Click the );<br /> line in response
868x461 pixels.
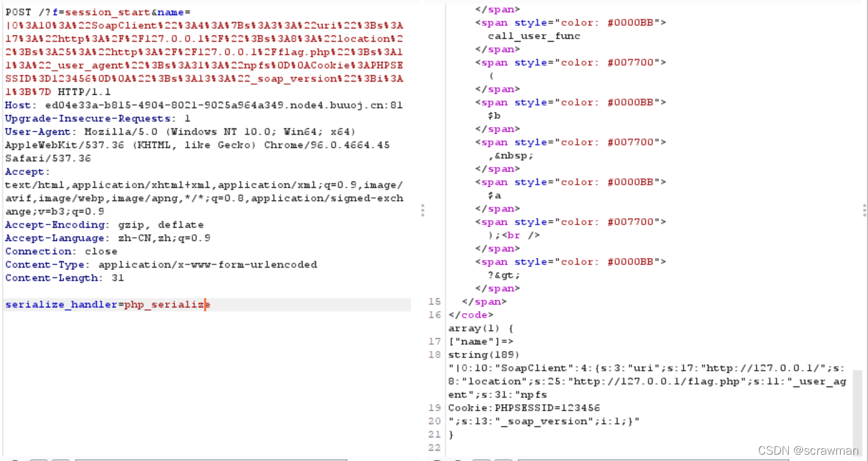click(x=513, y=235)
